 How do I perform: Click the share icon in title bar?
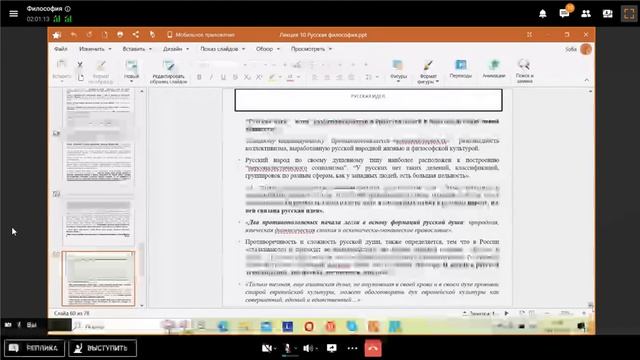136,35
